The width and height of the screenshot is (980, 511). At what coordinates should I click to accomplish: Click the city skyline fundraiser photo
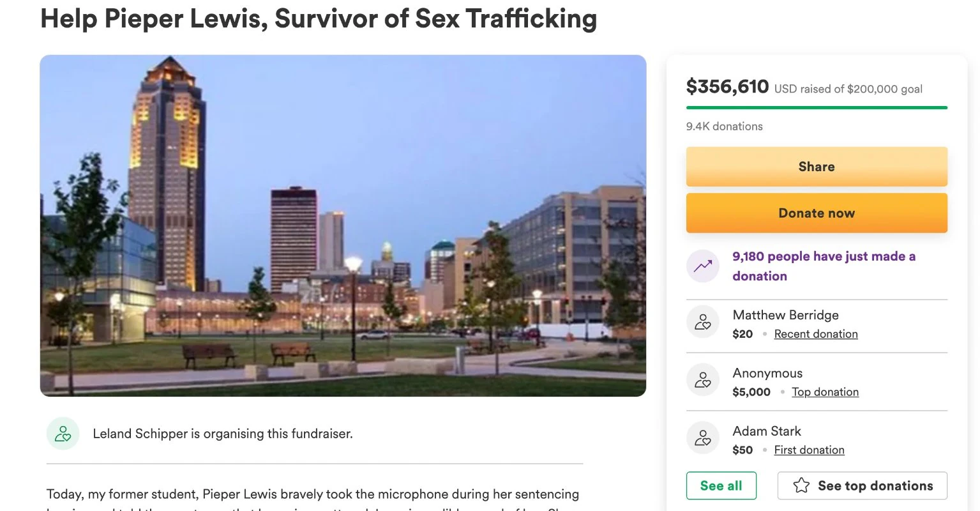(x=343, y=225)
